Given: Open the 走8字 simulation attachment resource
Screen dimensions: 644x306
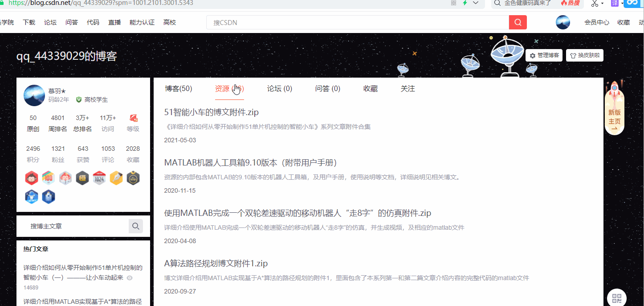Looking at the screenshot, I should pyautogui.click(x=298, y=213).
